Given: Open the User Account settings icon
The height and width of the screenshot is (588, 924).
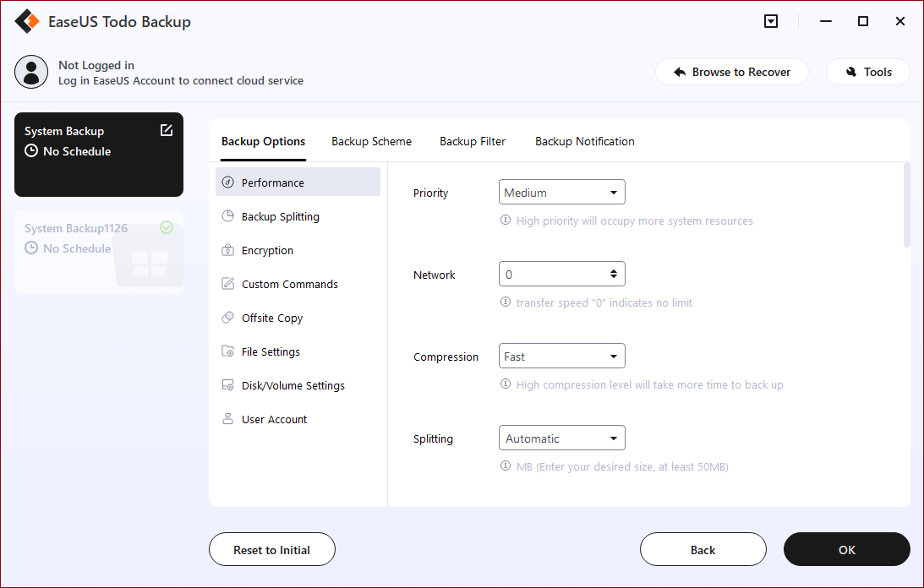Looking at the screenshot, I should click(227, 419).
